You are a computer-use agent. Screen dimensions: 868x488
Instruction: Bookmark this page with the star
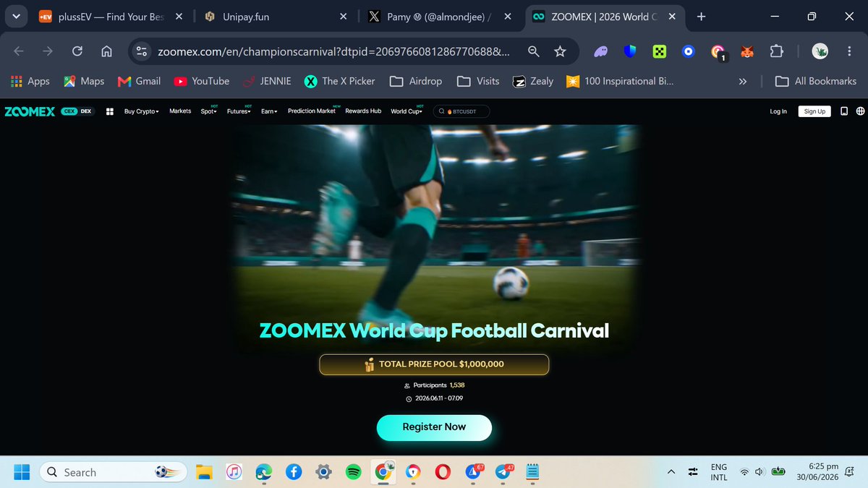pyautogui.click(x=560, y=51)
